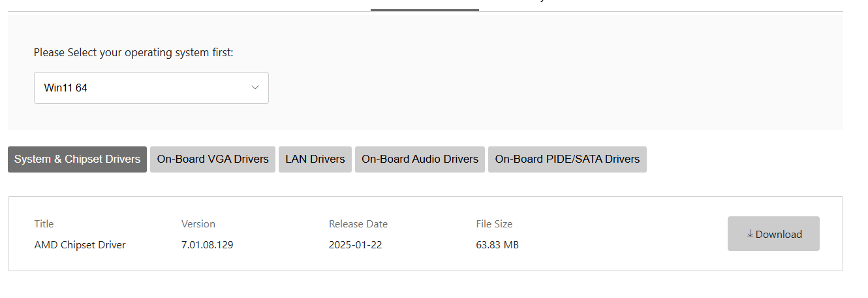
Task: Go to On-Board PIDE/SATA Drivers tab
Action: 567,159
